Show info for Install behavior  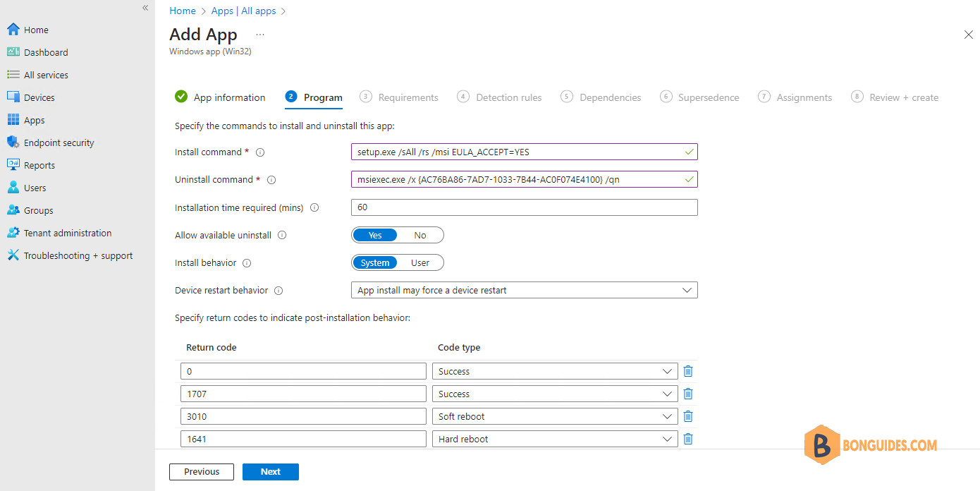coord(247,262)
